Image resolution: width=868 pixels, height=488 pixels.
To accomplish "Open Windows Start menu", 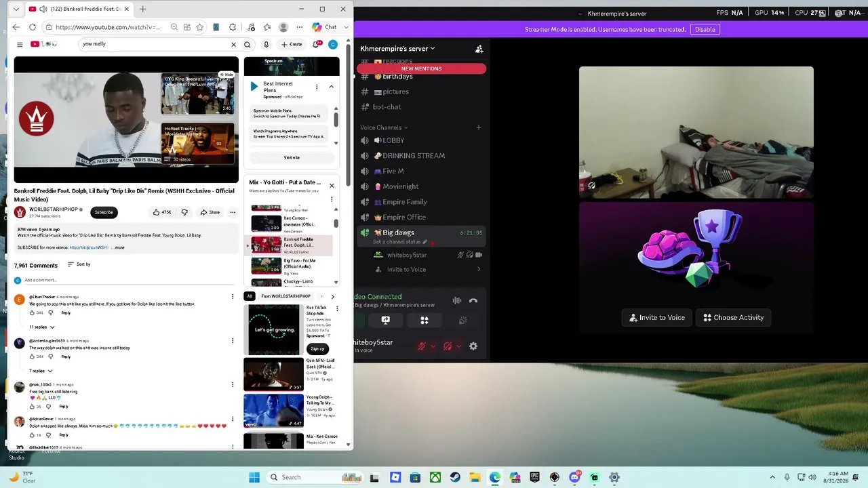I will point(254,477).
